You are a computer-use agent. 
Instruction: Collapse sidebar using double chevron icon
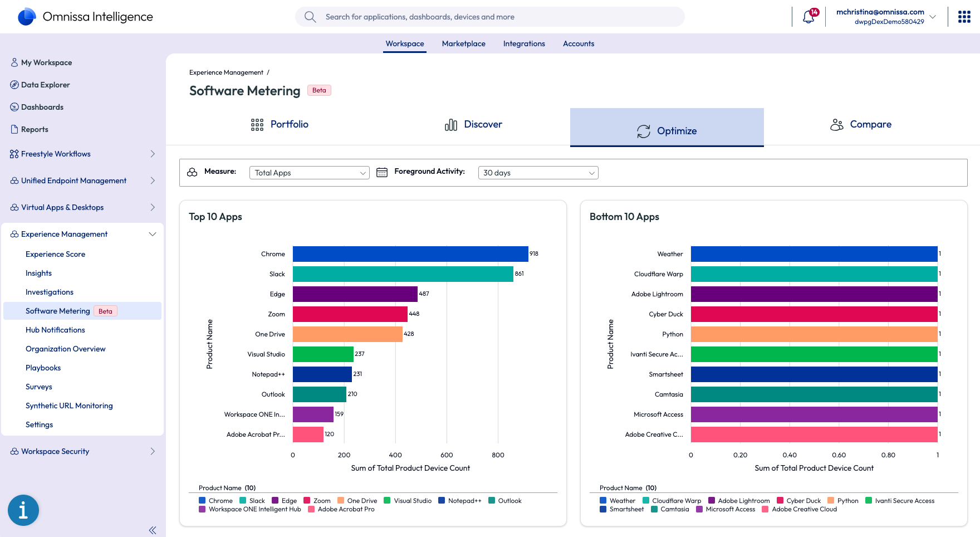[153, 530]
